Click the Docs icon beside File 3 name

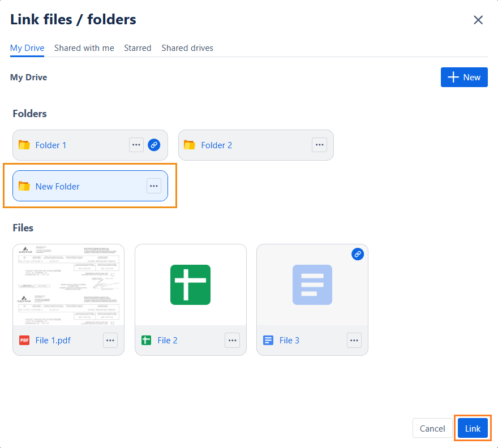[x=268, y=340]
